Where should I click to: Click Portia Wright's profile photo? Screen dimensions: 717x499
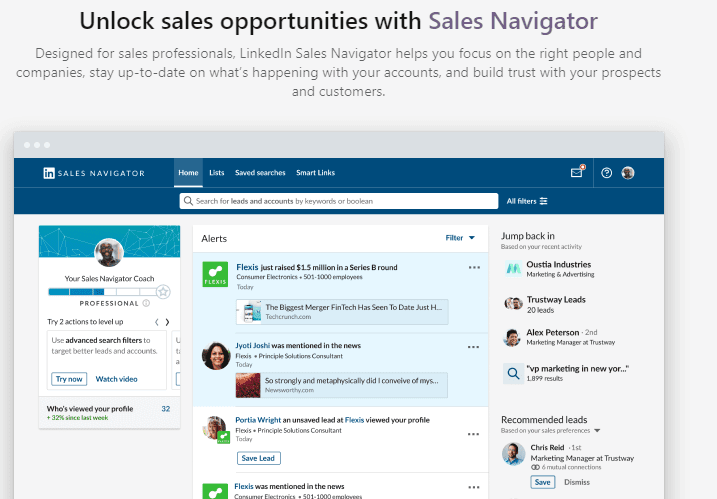215,428
